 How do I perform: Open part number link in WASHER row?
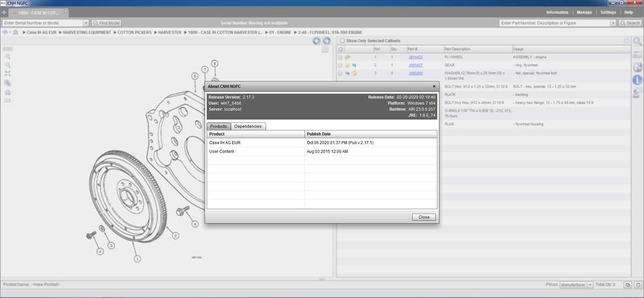[415, 73]
